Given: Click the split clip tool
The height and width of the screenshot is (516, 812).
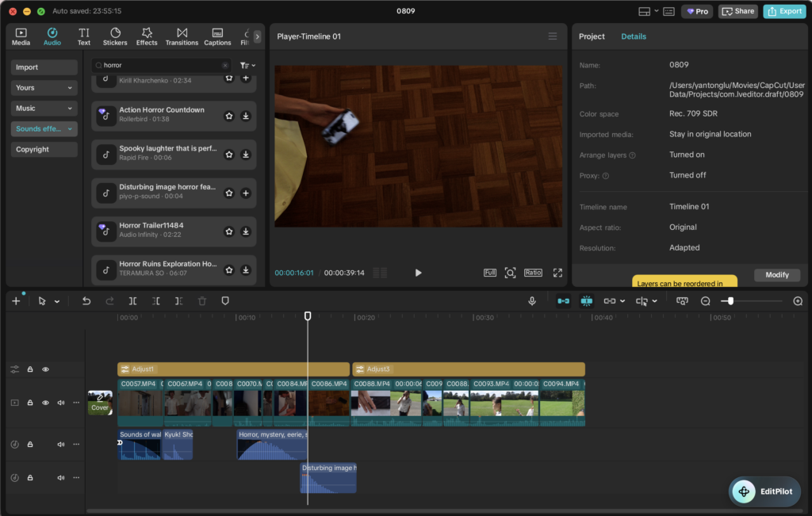Looking at the screenshot, I should (x=132, y=300).
